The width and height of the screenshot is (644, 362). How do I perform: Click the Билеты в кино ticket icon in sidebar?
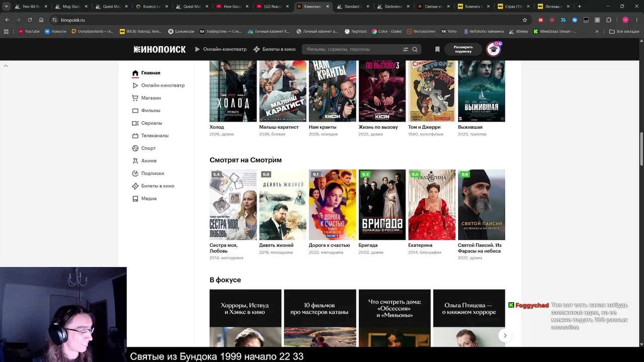[135, 186]
